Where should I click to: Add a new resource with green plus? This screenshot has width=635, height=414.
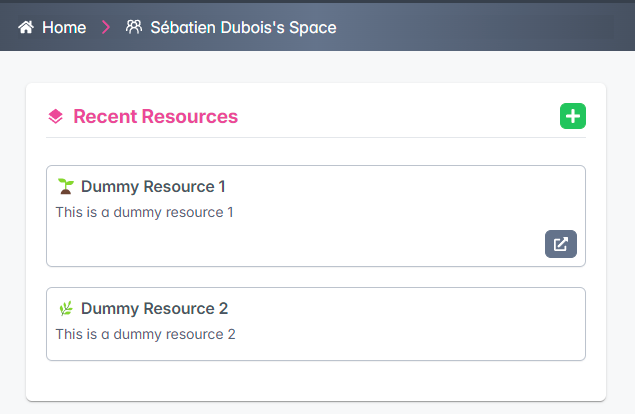[x=572, y=117]
